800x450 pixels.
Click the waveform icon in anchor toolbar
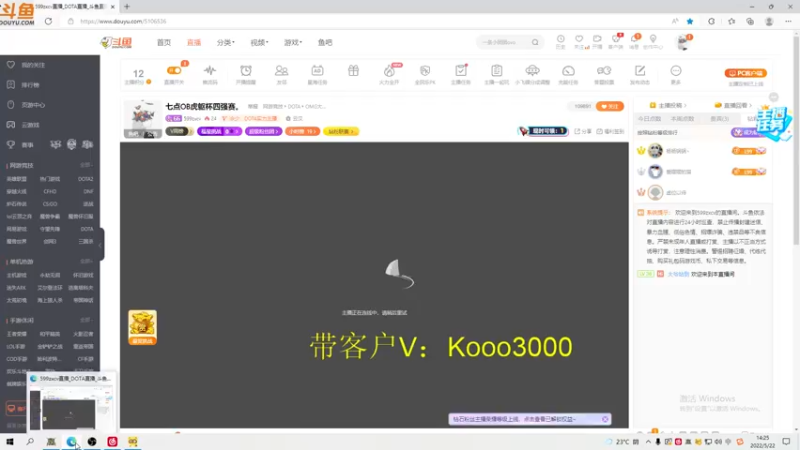pos(210,70)
